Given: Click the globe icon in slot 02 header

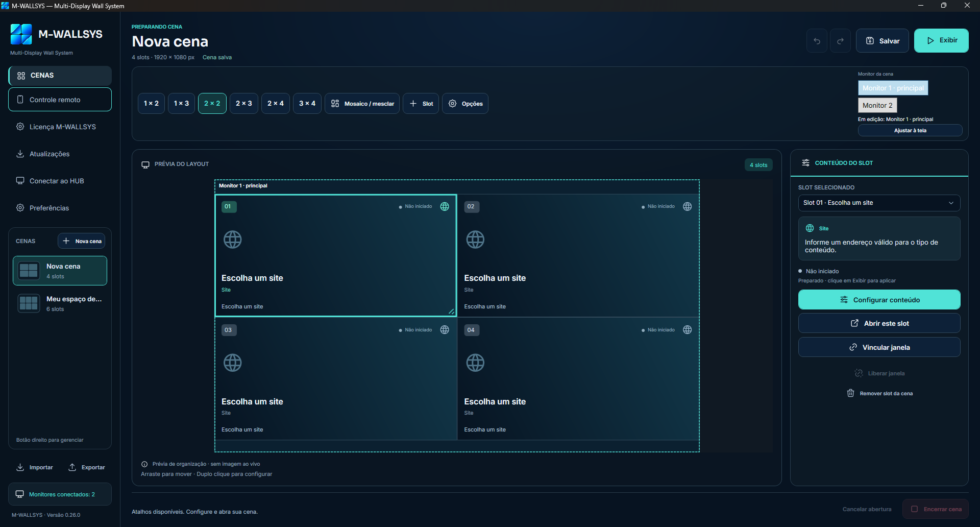Looking at the screenshot, I should click(688, 207).
